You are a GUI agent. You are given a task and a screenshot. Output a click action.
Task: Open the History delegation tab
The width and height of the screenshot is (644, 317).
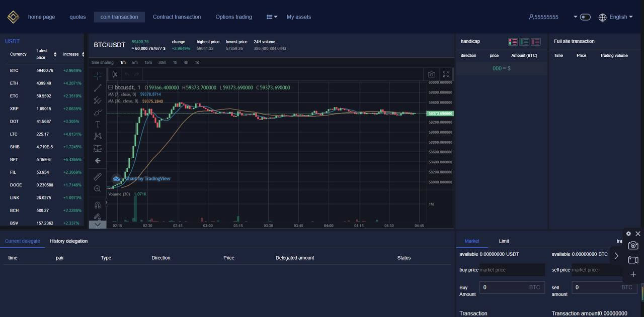click(x=69, y=241)
